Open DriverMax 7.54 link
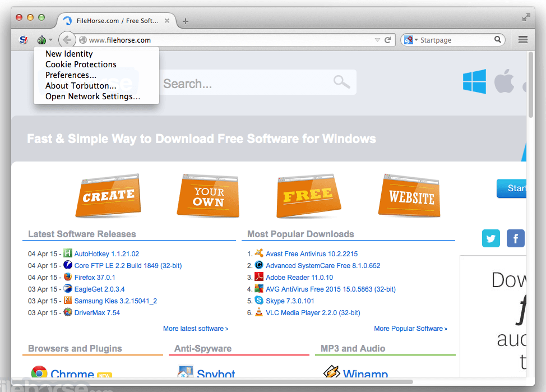Image resolution: width=546 pixels, height=392 pixels. [x=97, y=313]
